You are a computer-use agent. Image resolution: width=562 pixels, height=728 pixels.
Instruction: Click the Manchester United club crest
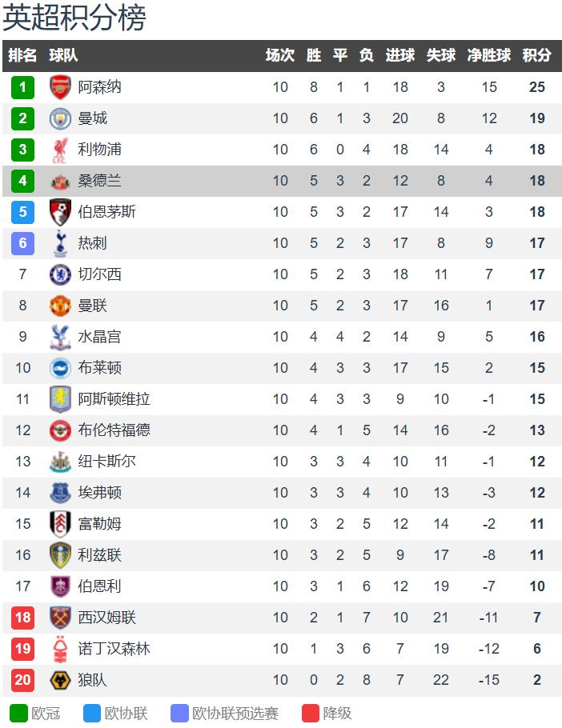(60, 306)
